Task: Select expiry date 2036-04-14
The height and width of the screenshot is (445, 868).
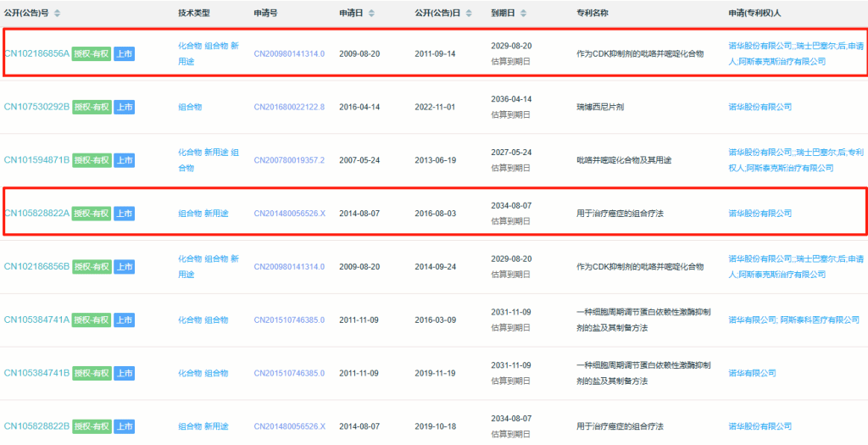Action: coord(511,99)
